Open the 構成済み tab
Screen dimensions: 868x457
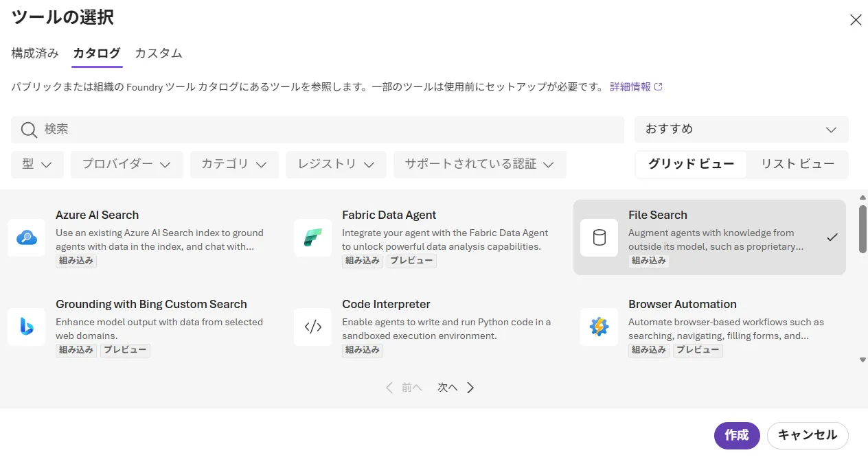[x=35, y=54]
